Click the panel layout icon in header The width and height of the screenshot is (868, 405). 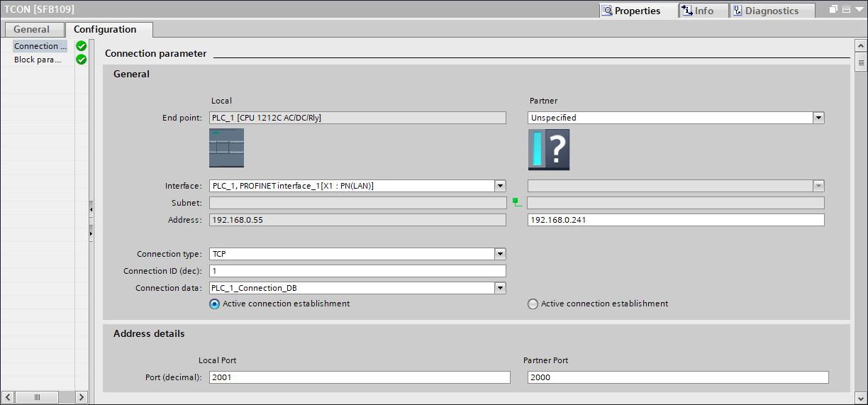pos(846,10)
